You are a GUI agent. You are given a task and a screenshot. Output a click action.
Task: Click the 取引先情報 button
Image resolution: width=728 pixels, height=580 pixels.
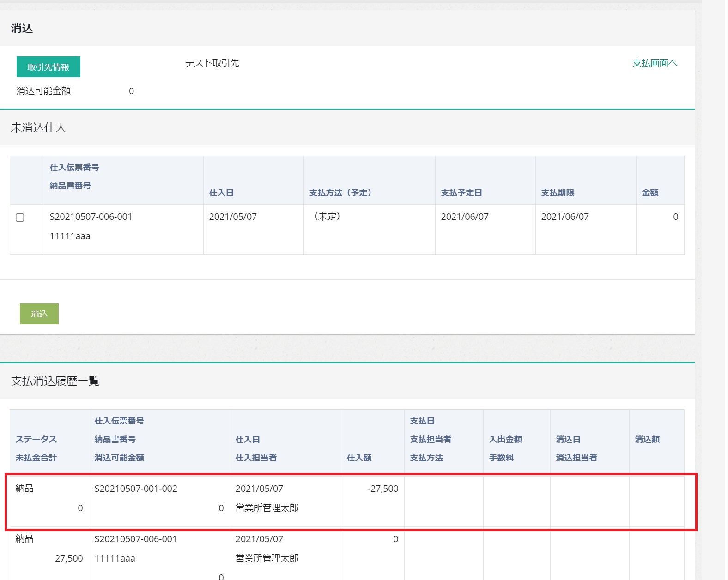click(49, 67)
